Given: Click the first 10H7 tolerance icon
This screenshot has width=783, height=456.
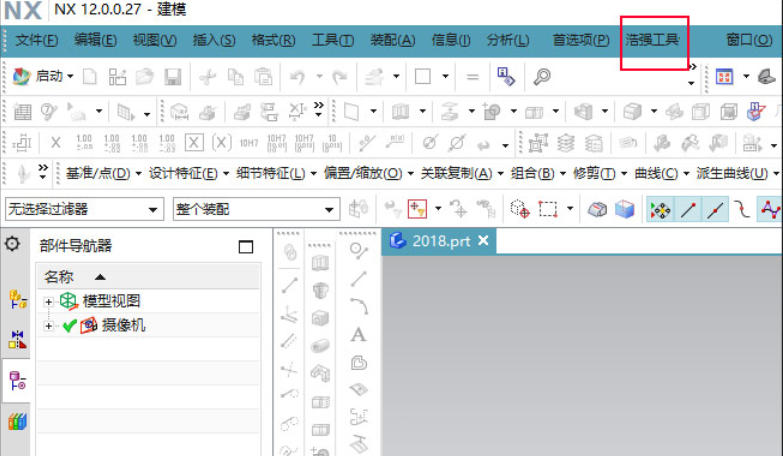Looking at the screenshot, I should tap(249, 143).
